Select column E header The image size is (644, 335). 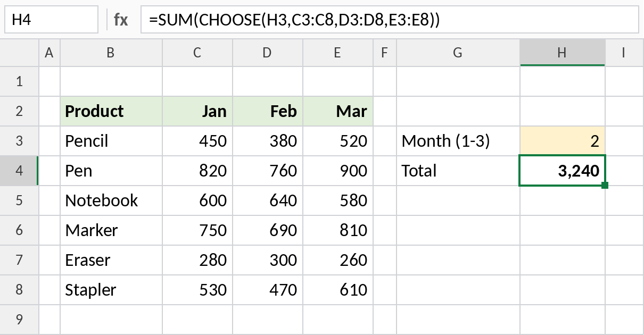point(338,52)
